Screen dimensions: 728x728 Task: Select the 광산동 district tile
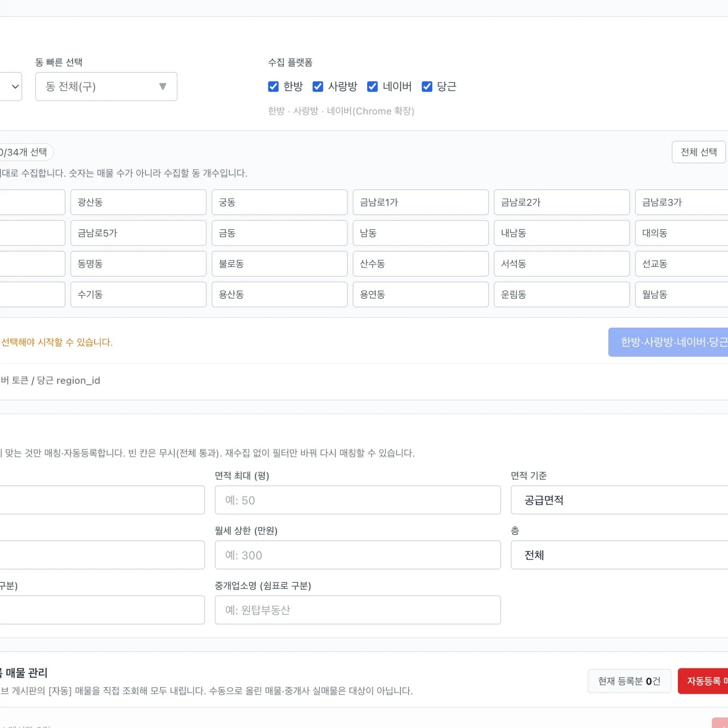coord(138,202)
